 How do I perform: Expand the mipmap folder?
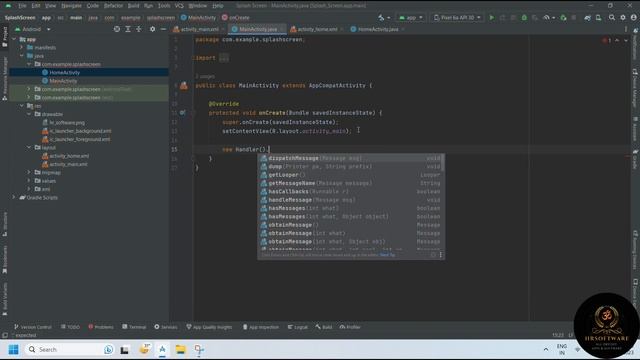pos(29,172)
